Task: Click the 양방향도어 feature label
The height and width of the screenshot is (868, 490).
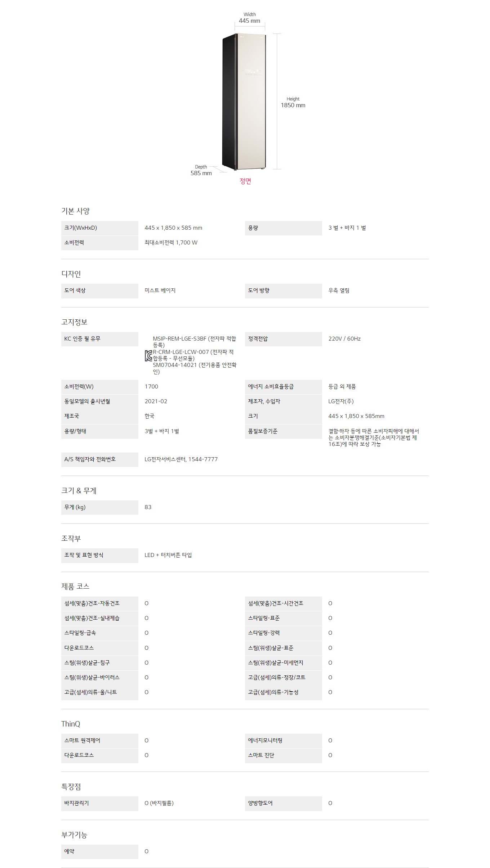Action: [x=260, y=803]
